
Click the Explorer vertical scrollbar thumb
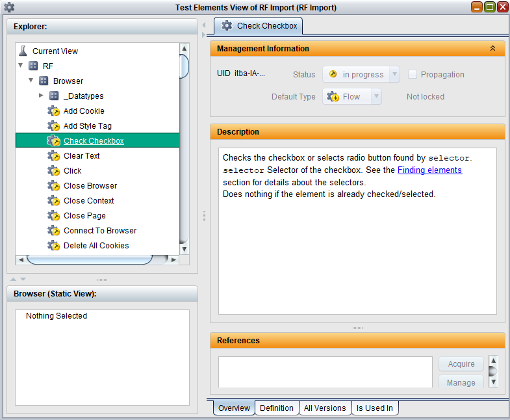184,66
